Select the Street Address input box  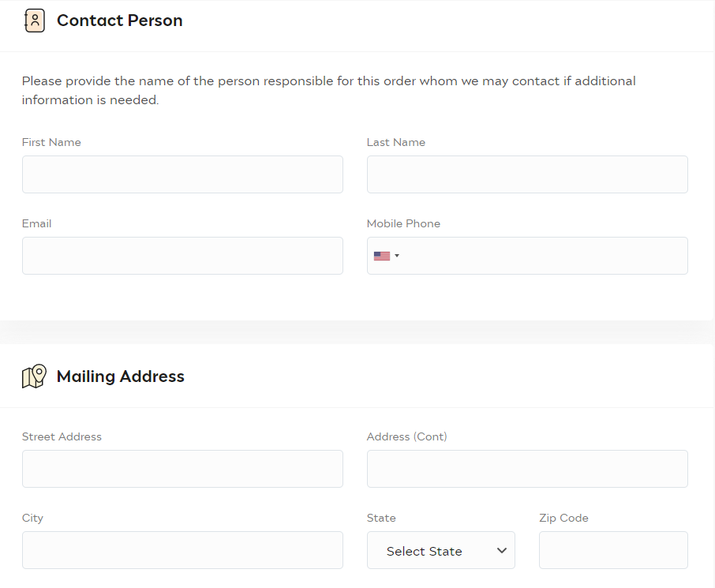(182, 469)
